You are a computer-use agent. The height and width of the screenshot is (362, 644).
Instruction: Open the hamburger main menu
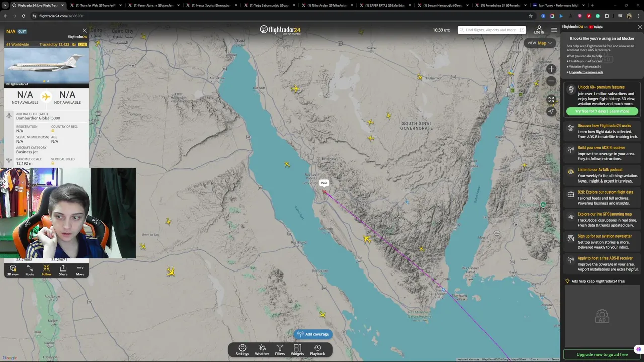(554, 30)
